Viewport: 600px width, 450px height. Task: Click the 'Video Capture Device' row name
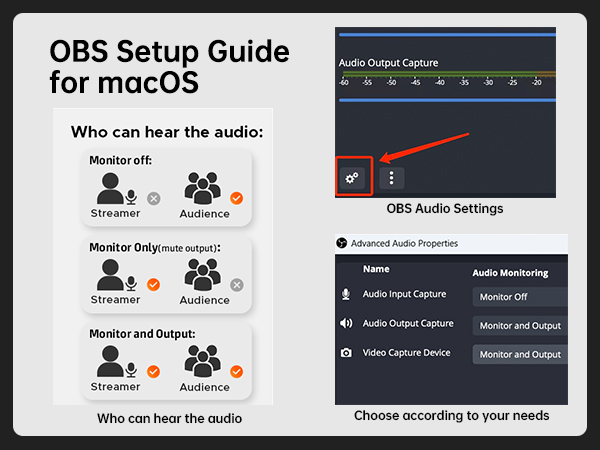click(406, 352)
